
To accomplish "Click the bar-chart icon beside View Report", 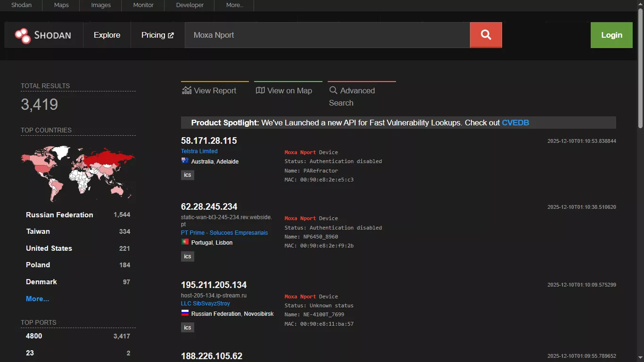I will 186,90.
